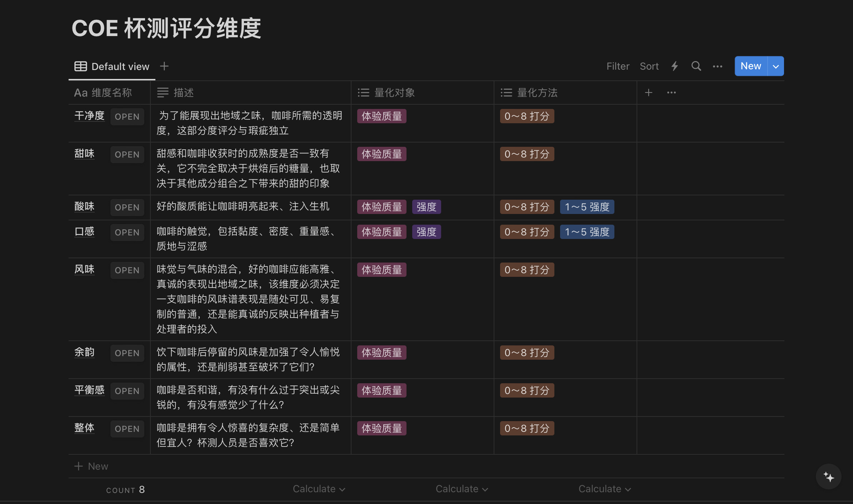Click the lightning bolt automations icon
853x504 pixels.
[674, 66]
